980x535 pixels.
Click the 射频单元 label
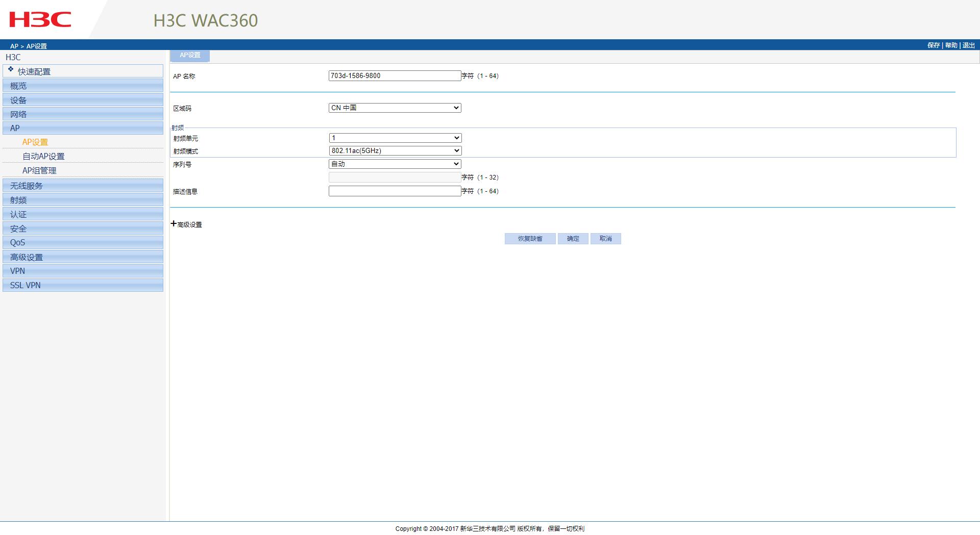click(185, 139)
